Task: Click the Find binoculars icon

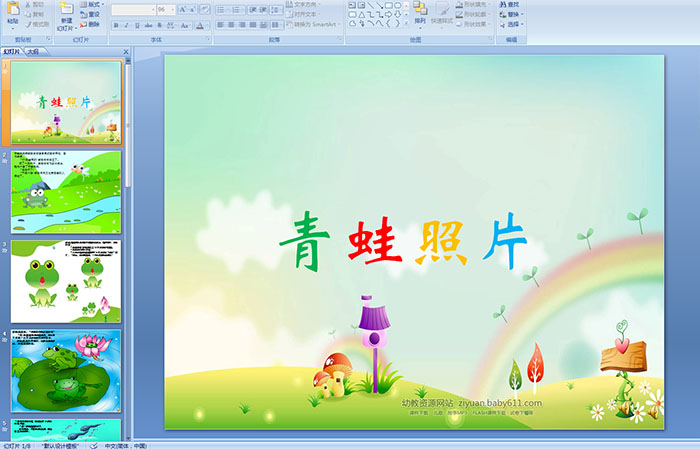Action: 501,4
